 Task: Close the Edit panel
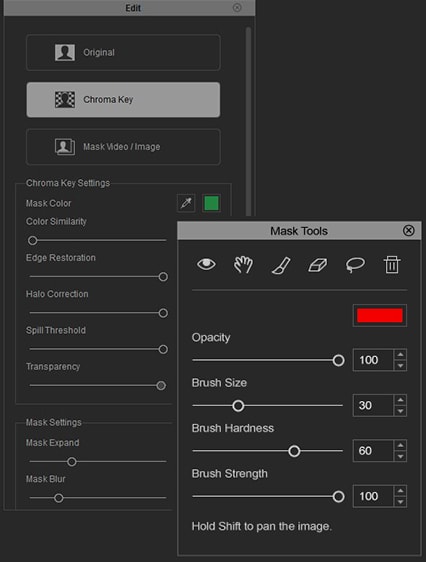click(237, 8)
